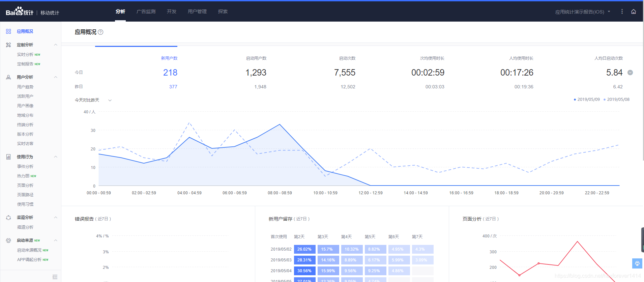Viewport: 644px width, 282px height.
Task: Click the 新用户留存 panel title
Action: [x=281, y=219]
